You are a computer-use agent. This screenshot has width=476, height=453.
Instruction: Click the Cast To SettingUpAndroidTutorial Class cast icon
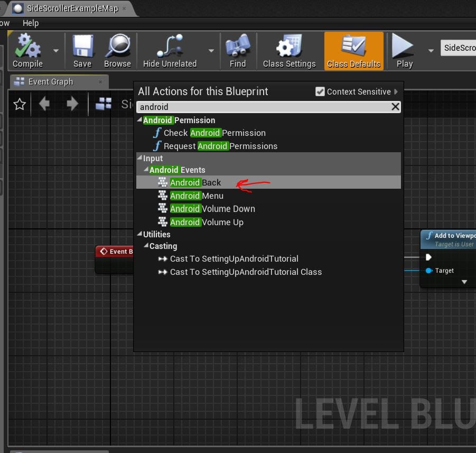point(163,272)
